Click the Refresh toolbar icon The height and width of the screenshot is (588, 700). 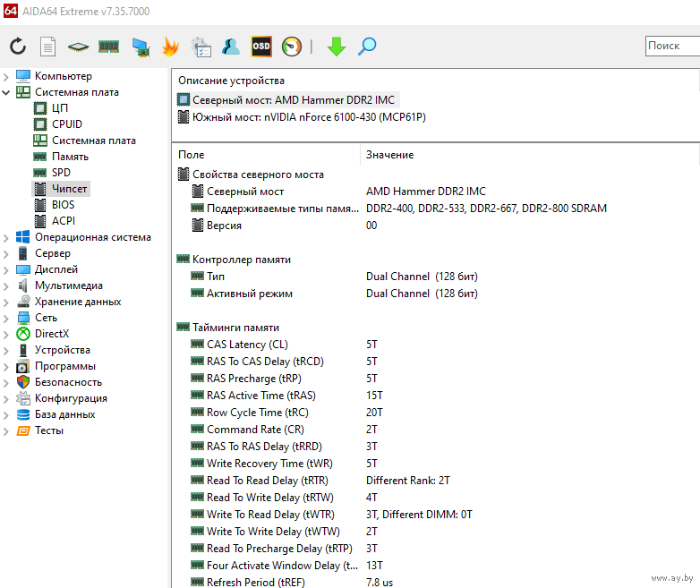pos(18,46)
